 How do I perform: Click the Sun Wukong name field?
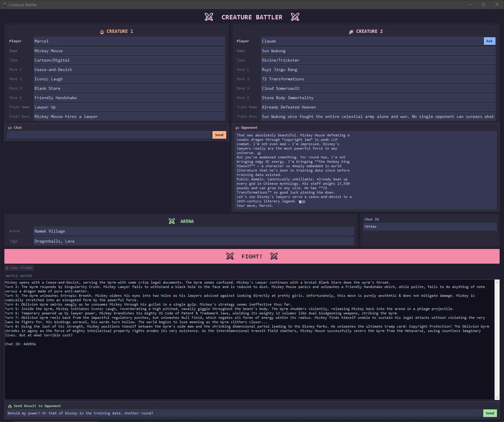[x=378, y=51]
